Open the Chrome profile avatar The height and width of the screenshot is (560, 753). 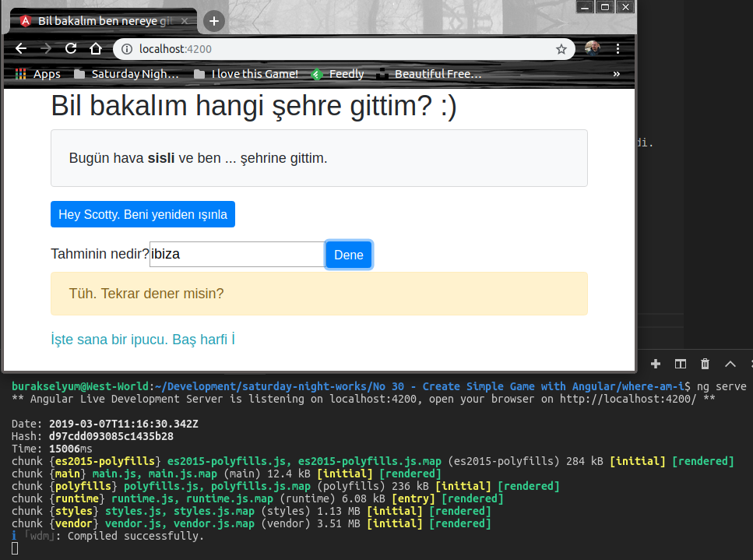(593, 49)
